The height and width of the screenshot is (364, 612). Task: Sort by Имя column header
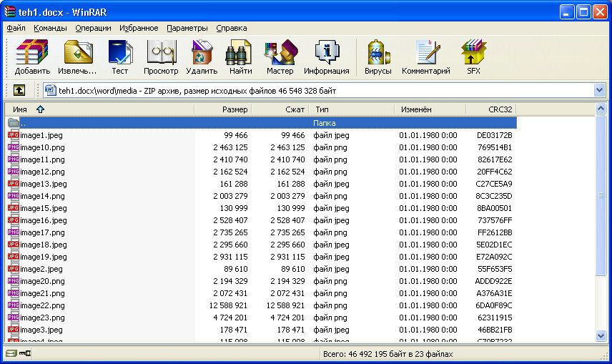(x=99, y=109)
